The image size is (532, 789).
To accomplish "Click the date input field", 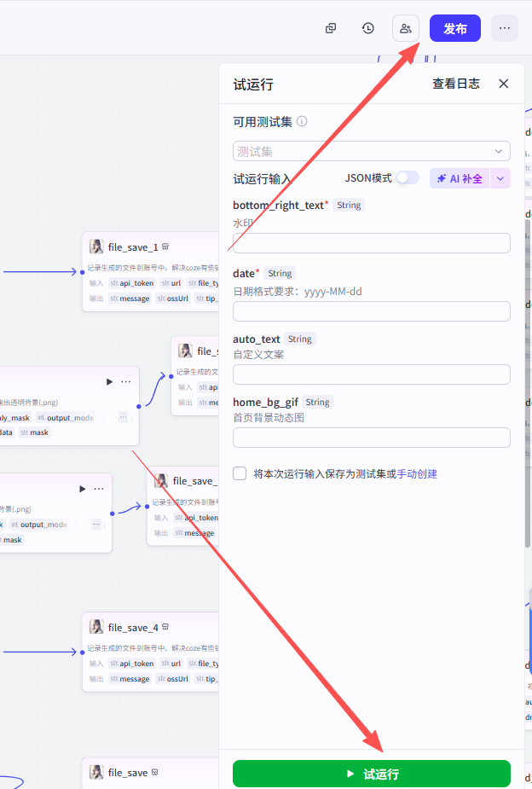I will point(372,311).
